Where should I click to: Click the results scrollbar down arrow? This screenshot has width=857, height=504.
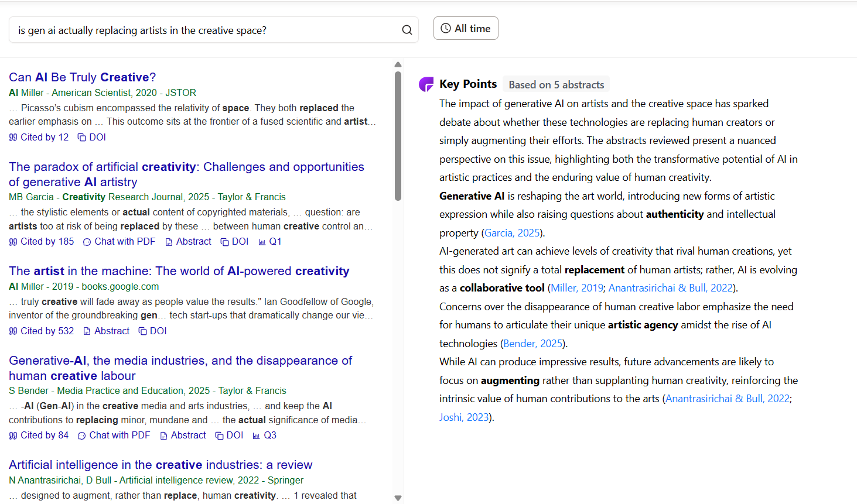point(398,498)
